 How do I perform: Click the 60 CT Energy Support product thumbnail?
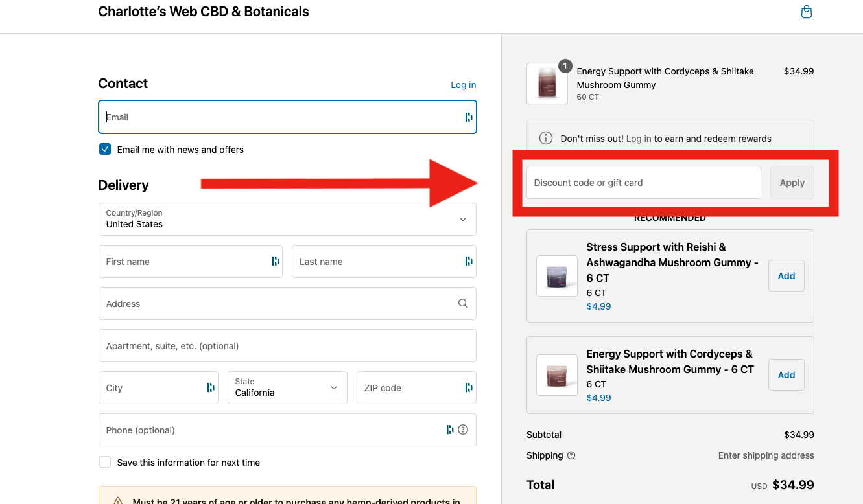click(x=547, y=84)
